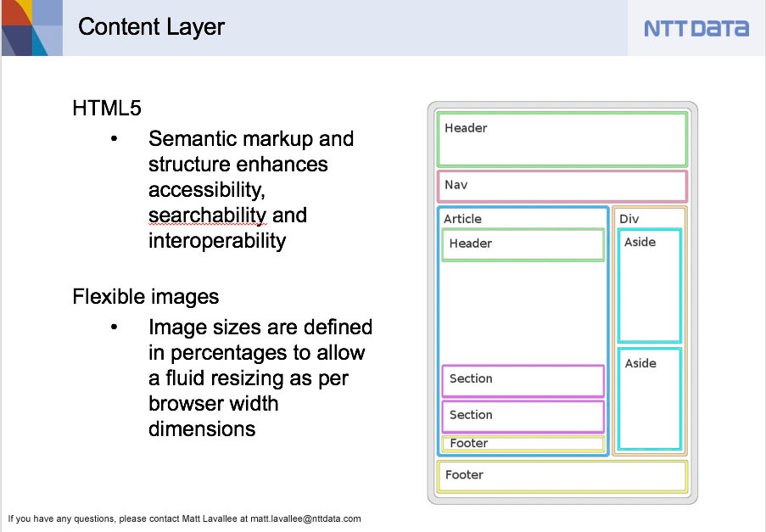Click the blue 'Article' label in diagram
Image resolution: width=766 pixels, height=532 pixels.
[462, 219]
